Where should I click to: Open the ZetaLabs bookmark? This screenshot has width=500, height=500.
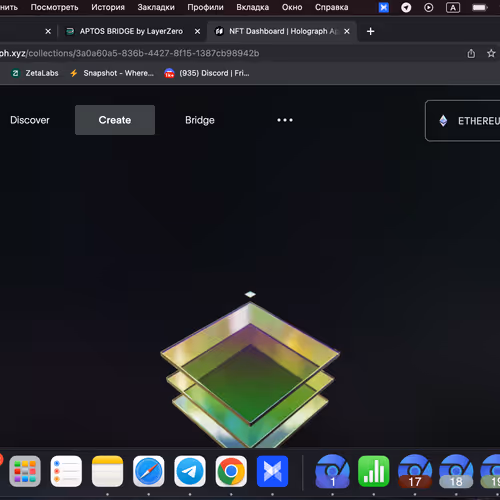coord(35,73)
